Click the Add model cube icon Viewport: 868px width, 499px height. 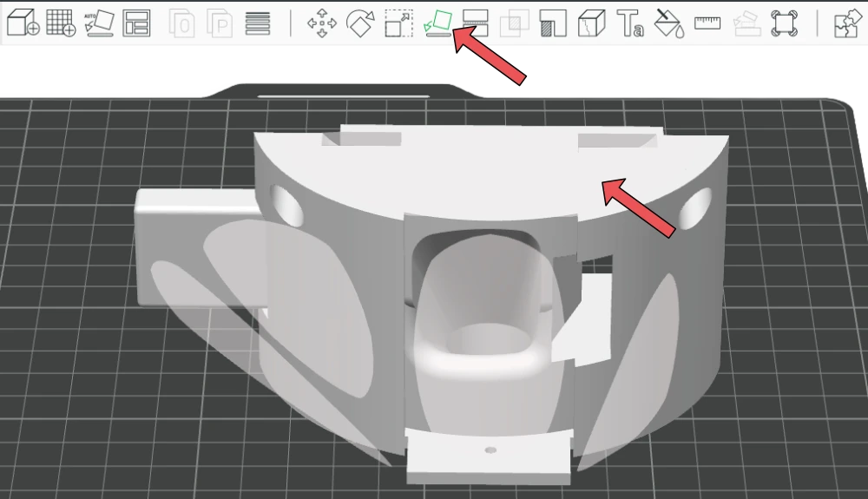pos(23,23)
